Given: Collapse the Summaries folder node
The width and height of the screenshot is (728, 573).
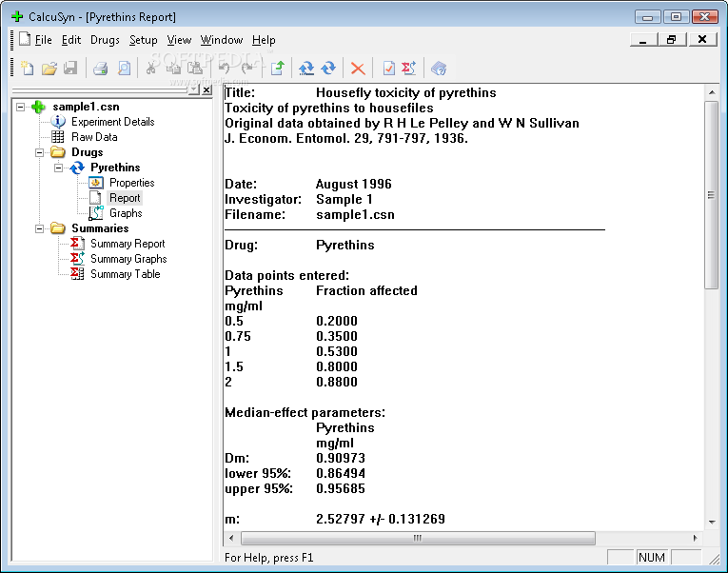Looking at the screenshot, I should tap(39, 228).
